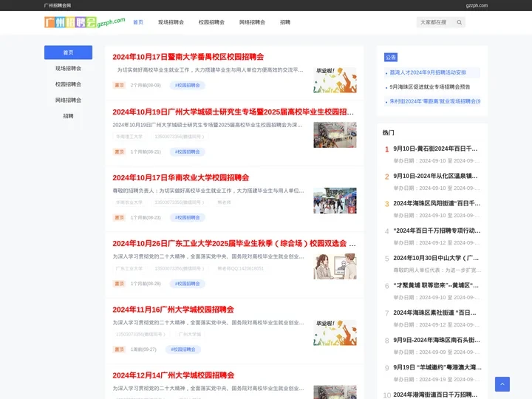The height and width of the screenshot is (399, 532).
Task: Click the #校园招聘会 tag under 11月16 article
Action: (183, 349)
